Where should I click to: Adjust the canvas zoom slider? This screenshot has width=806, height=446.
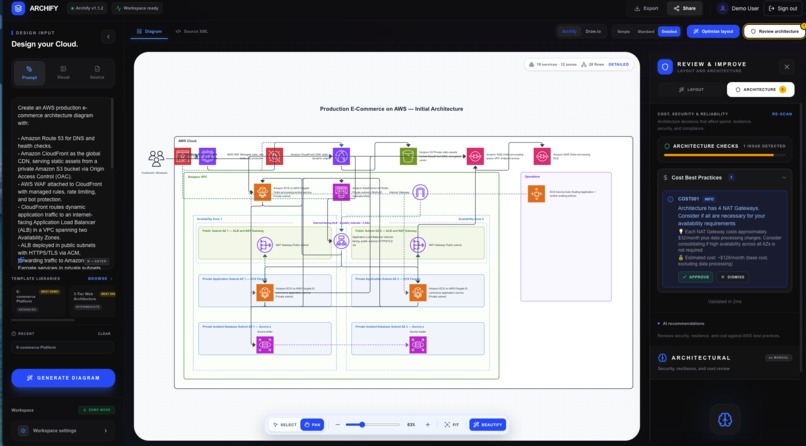[x=373, y=425]
